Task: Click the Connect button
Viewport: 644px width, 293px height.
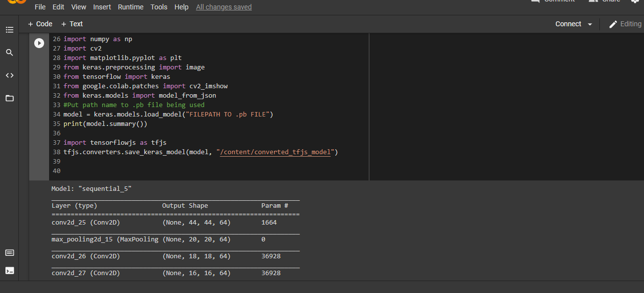Action: 568,24
